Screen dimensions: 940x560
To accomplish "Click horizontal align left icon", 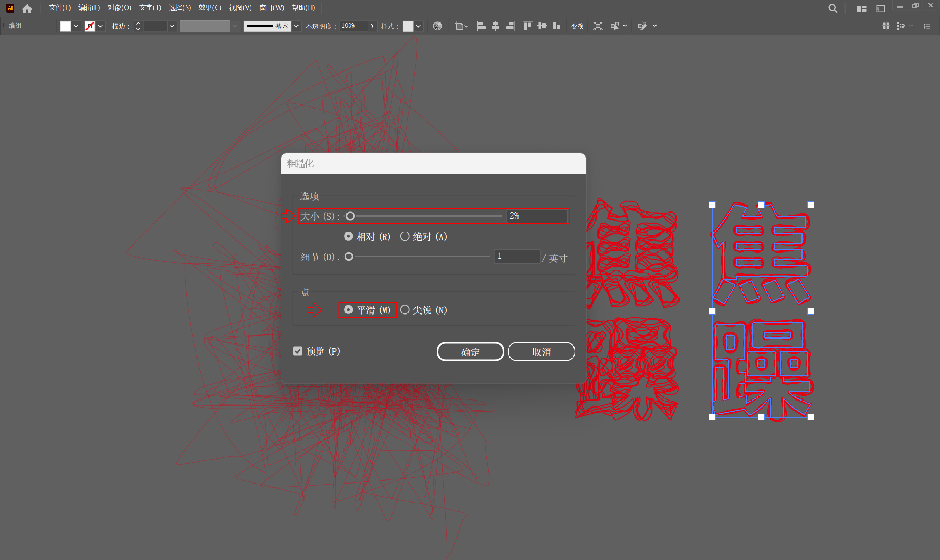I will 481,26.
